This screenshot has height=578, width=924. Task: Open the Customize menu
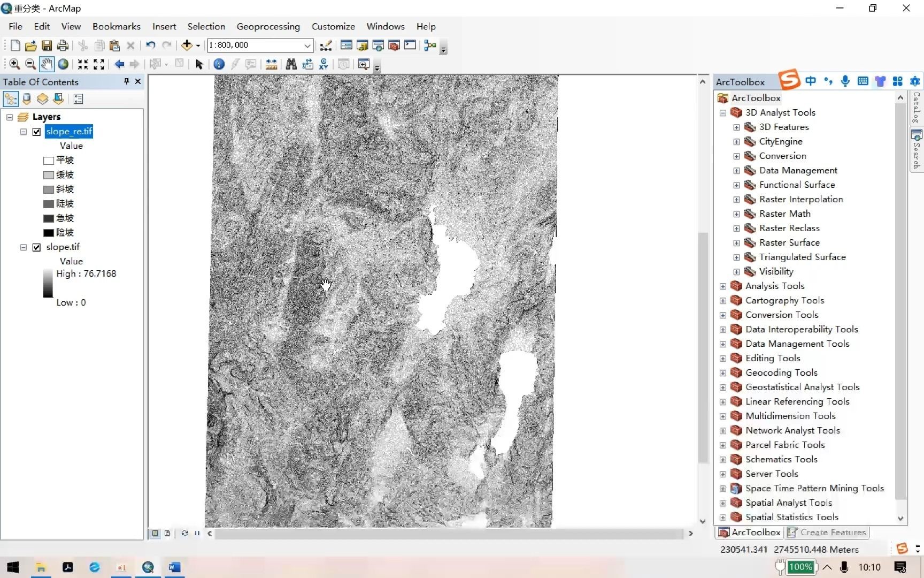[333, 26]
